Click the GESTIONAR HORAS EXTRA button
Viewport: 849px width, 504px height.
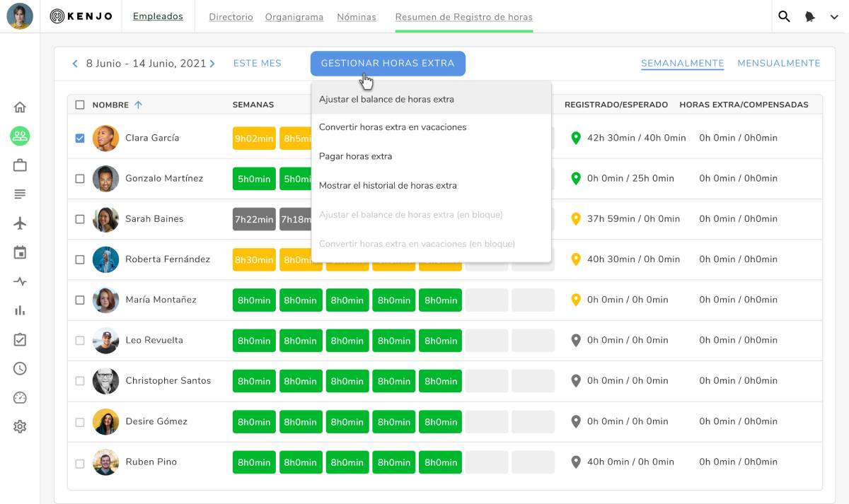pos(387,63)
